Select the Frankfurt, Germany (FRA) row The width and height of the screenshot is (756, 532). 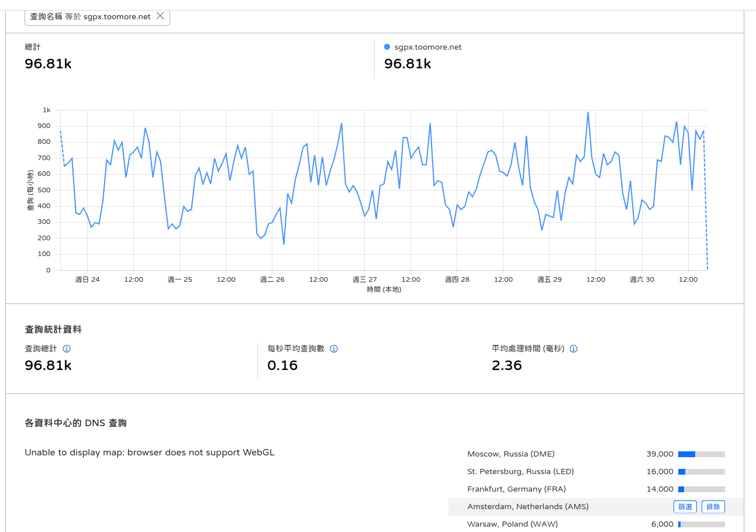[x=596, y=489]
